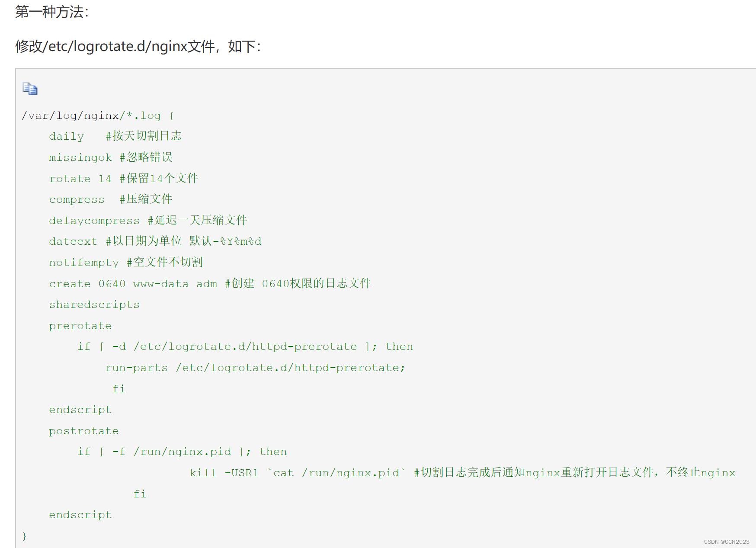Click the kill -USR1 command line
The image size is (756, 548).
tap(462, 473)
